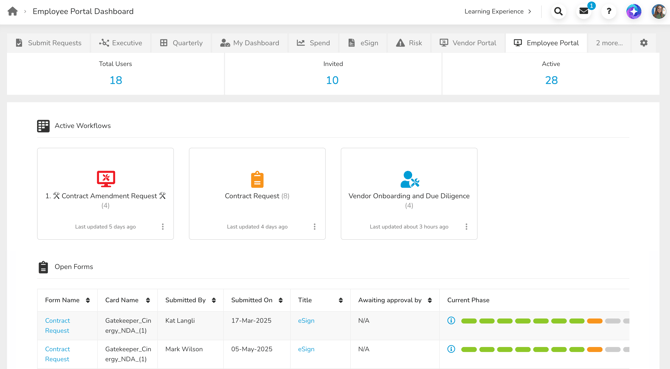Open the Contract Request workflow card title

pyautogui.click(x=252, y=196)
